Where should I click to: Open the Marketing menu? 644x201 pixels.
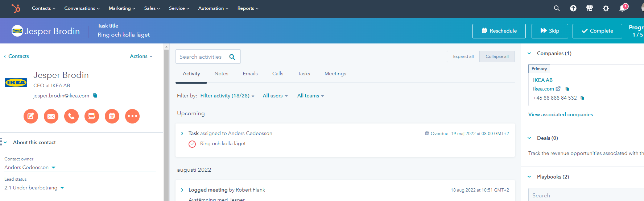(122, 8)
